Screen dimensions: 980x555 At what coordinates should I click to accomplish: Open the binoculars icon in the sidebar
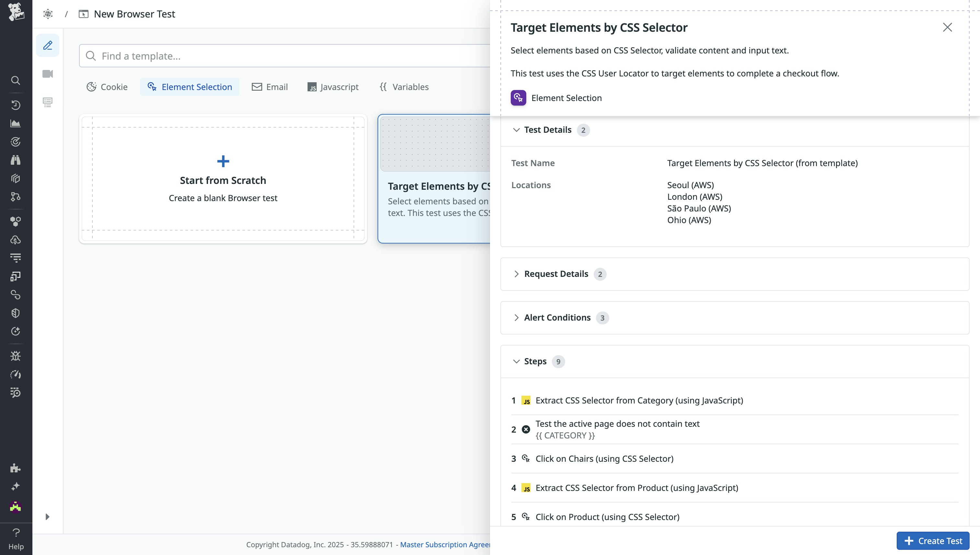click(16, 160)
